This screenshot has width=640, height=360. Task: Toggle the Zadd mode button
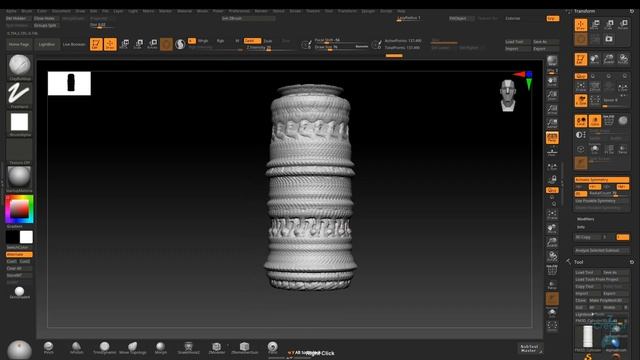point(252,41)
